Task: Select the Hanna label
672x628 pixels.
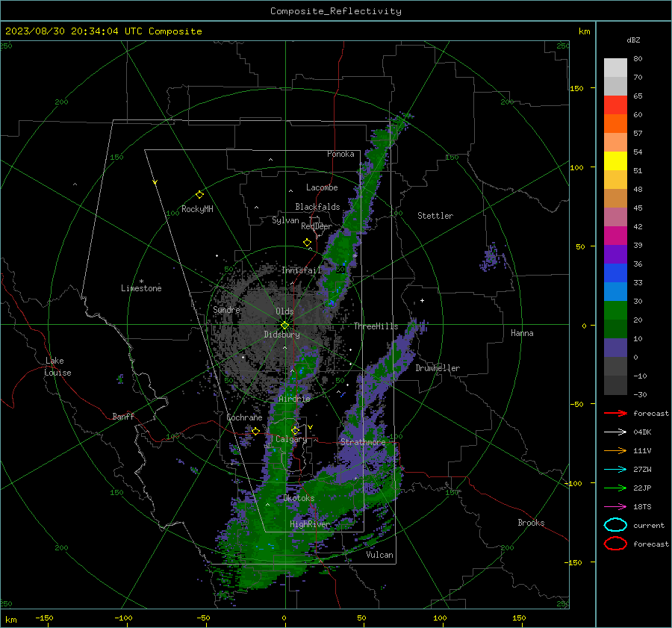Action: (x=522, y=333)
